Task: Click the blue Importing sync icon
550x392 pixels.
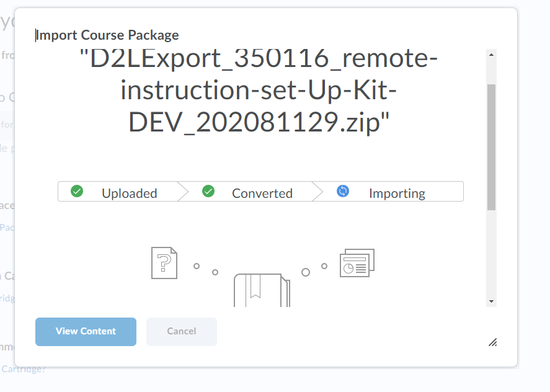Action: click(343, 191)
